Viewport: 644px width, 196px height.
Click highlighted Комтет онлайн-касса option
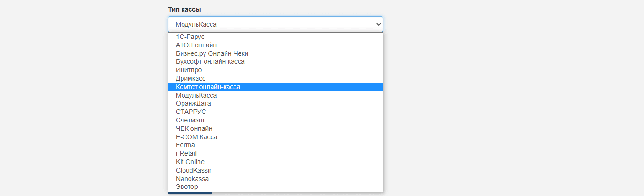(x=208, y=87)
